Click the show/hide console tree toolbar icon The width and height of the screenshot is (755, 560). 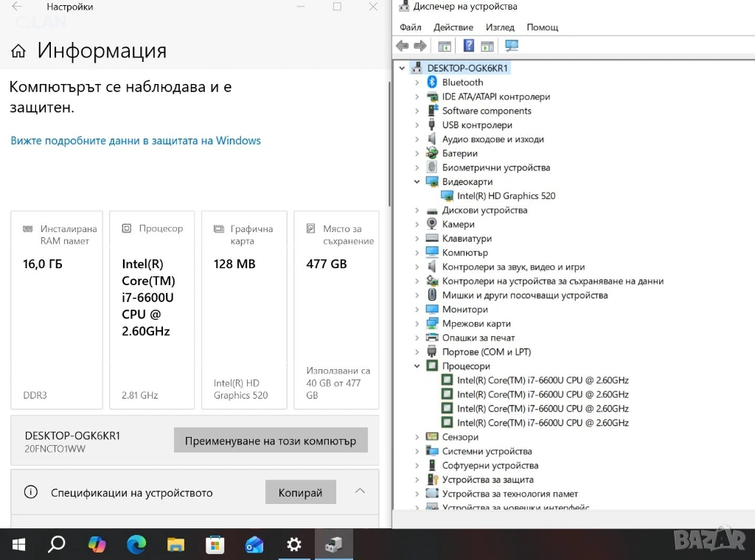point(445,46)
